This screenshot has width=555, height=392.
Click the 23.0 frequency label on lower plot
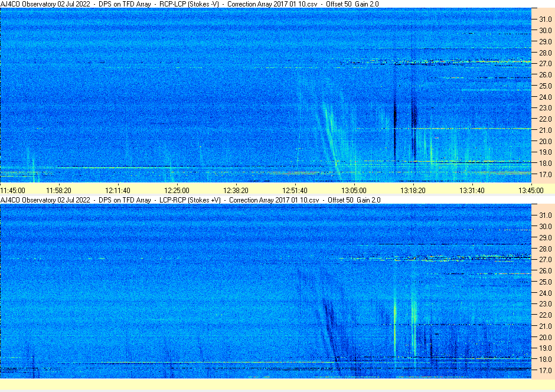tap(545, 304)
